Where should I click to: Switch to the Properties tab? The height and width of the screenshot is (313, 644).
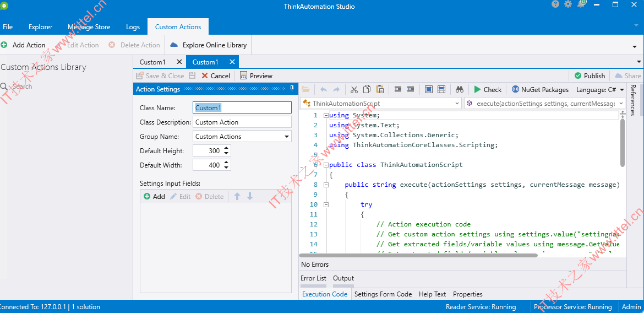[467, 294]
